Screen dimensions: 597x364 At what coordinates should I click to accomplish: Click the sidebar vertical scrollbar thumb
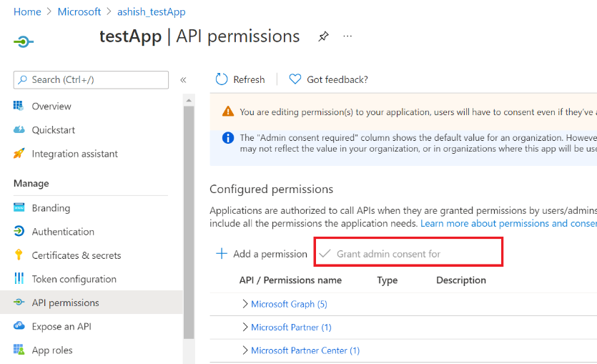[x=189, y=222]
